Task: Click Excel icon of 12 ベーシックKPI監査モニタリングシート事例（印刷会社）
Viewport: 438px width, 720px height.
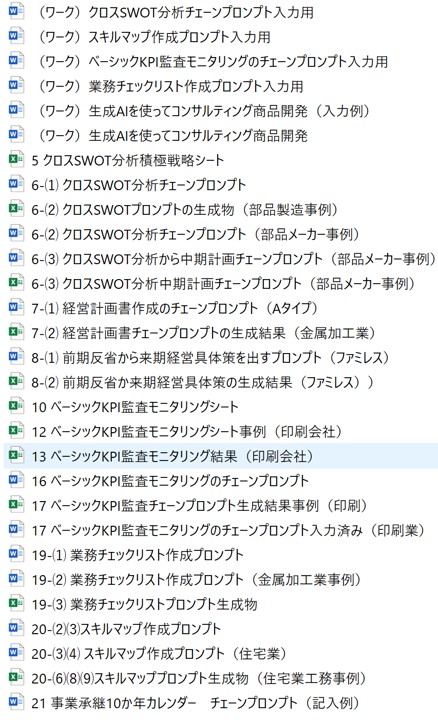Action: 16,431
